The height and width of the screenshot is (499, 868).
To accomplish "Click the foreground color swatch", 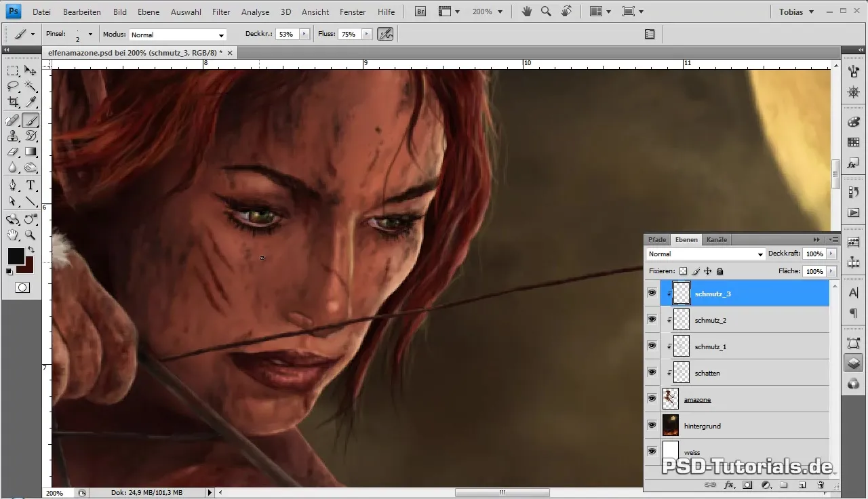I will click(x=16, y=256).
